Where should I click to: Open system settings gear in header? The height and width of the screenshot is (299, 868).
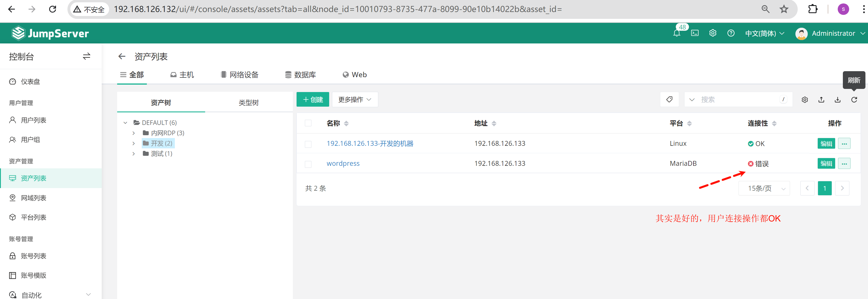click(x=713, y=33)
